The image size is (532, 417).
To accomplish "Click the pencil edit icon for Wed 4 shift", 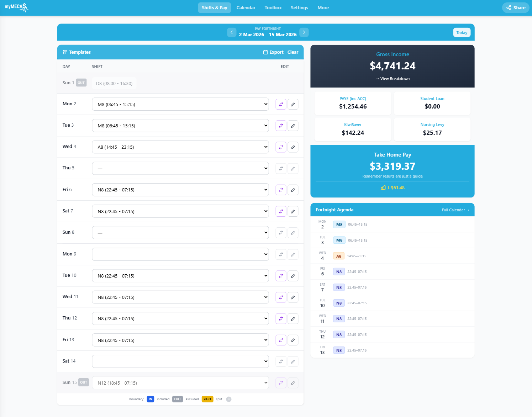I will pos(293,147).
